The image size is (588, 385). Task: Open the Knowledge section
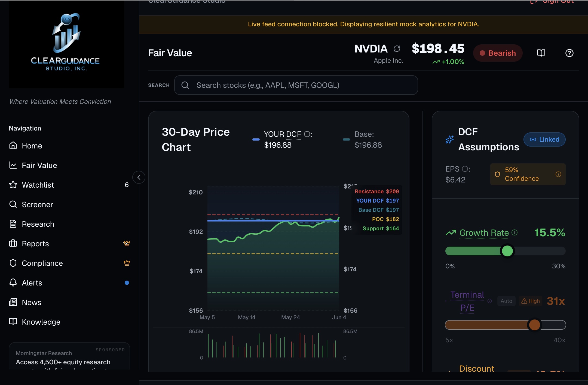(x=69, y=322)
